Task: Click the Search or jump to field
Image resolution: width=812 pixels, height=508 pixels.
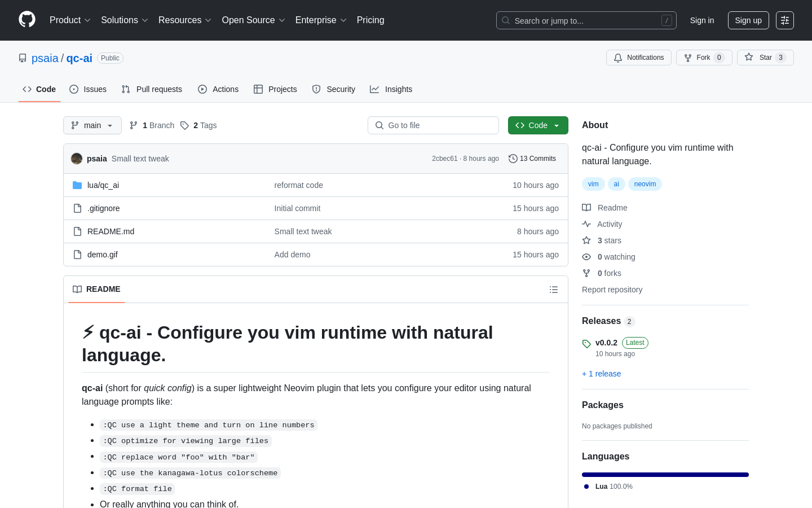Action: tap(586, 20)
